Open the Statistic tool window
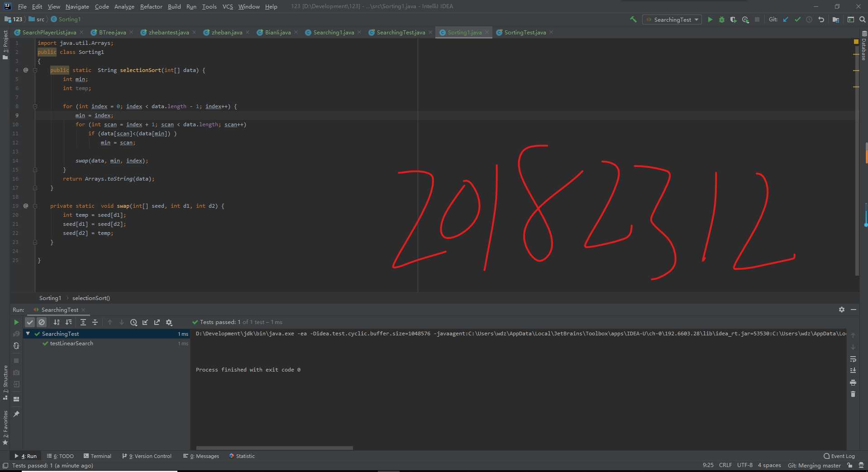Screen dimensions: 868x472 click(x=242, y=456)
